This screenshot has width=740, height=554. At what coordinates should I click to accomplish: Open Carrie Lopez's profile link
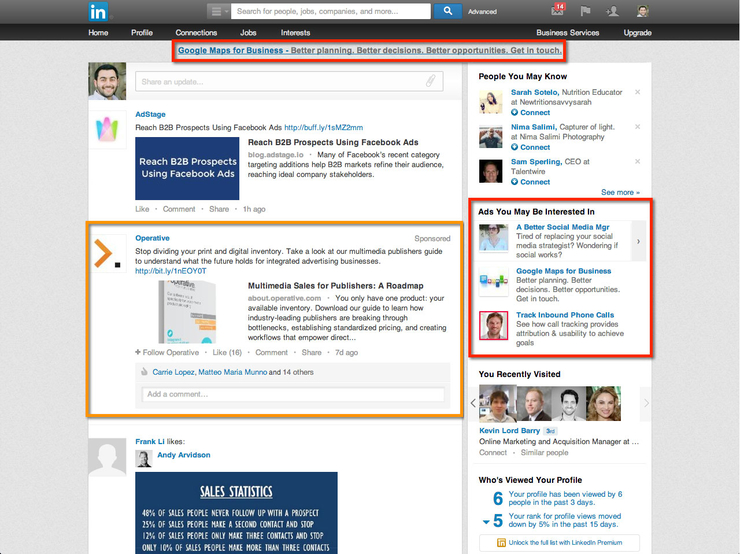point(173,372)
